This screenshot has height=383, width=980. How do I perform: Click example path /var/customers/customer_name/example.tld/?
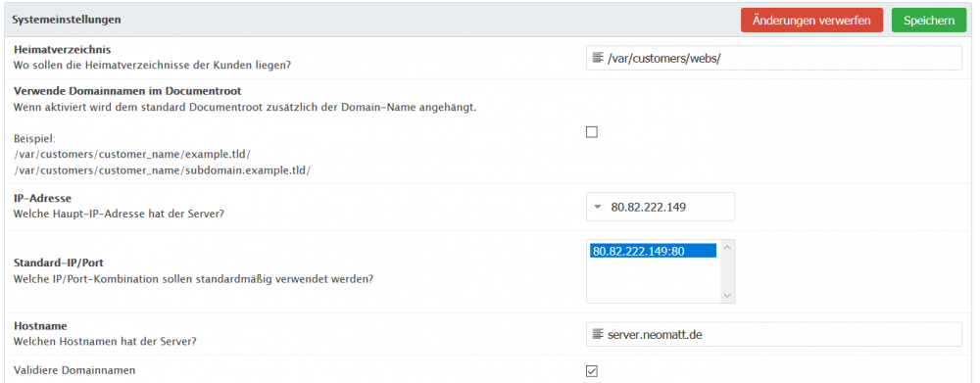coord(132,154)
